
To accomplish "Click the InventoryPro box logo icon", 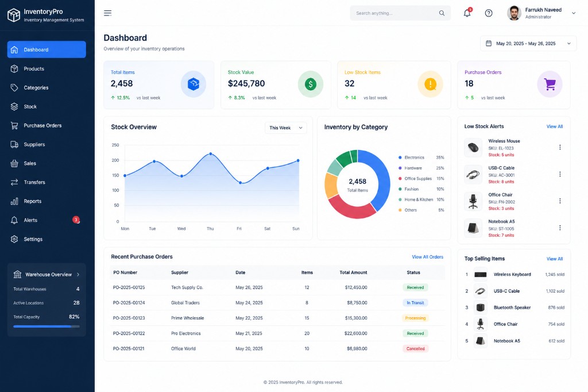I will pos(14,15).
